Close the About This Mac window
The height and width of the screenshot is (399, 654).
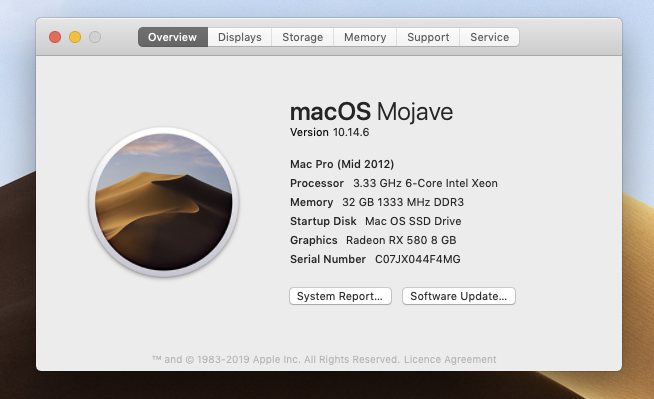tap(55, 37)
